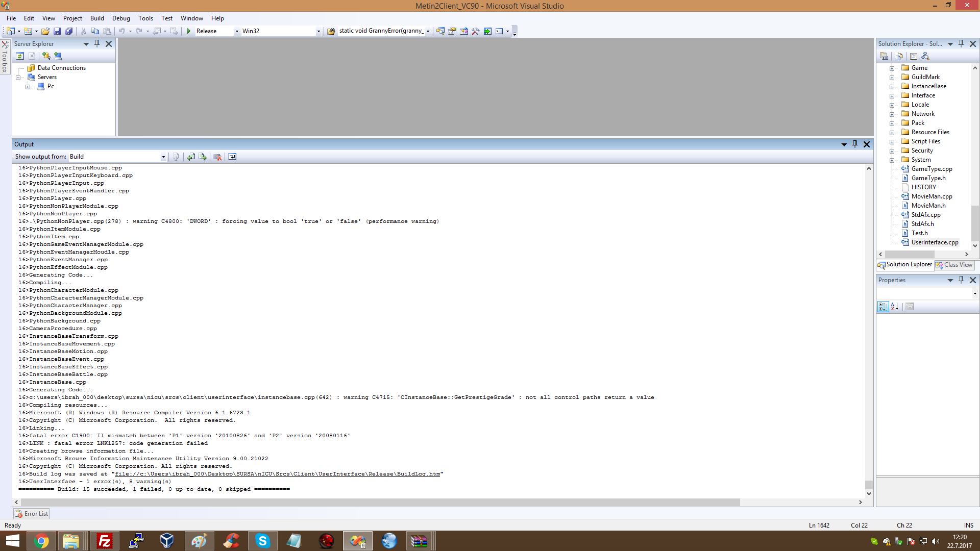The height and width of the screenshot is (551, 980).
Task: Open the Output window position dropdown arrow
Action: (844, 144)
